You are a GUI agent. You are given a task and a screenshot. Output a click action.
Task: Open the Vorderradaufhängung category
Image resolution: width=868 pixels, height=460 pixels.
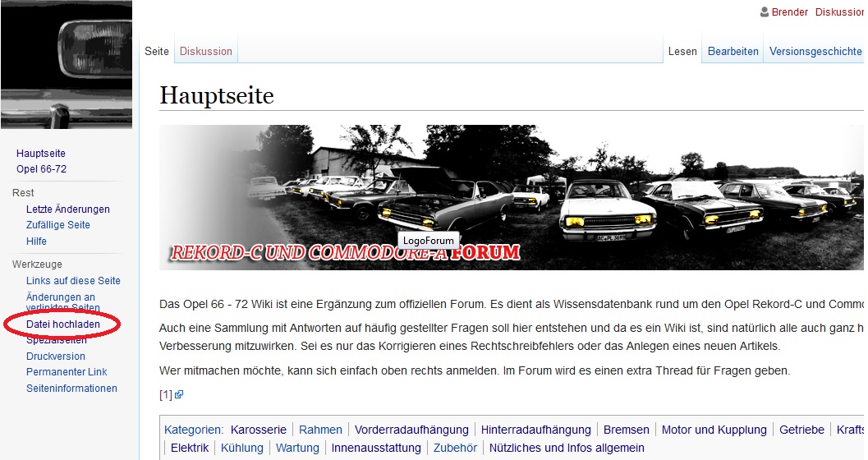pyautogui.click(x=411, y=430)
